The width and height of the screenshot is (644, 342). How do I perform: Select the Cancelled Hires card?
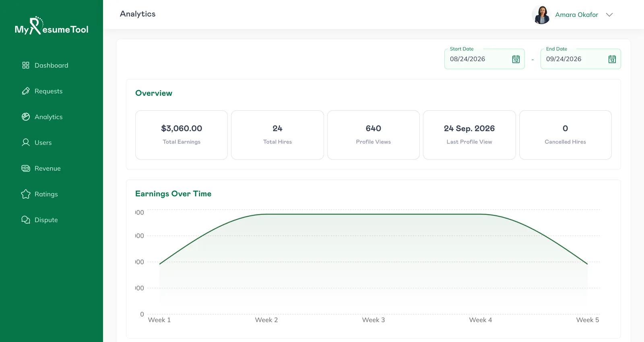point(566,135)
